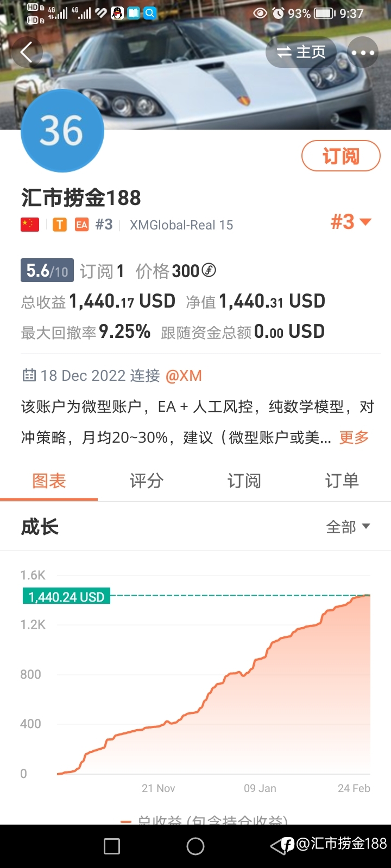391x868 pixels.
Task: Switch to 主页 homepage view
Action: click(300, 52)
